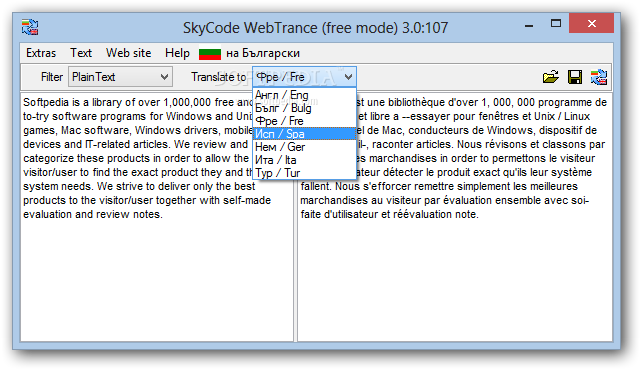The width and height of the screenshot is (641, 370).
Task: Close the SkyCode WebTrance window
Action: click(592, 24)
